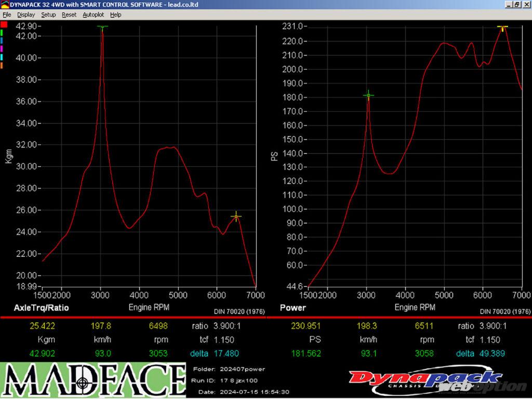Select the magenta run color swatch
Screen dimensions: 532x399
pyautogui.click(x=2, y=48)
